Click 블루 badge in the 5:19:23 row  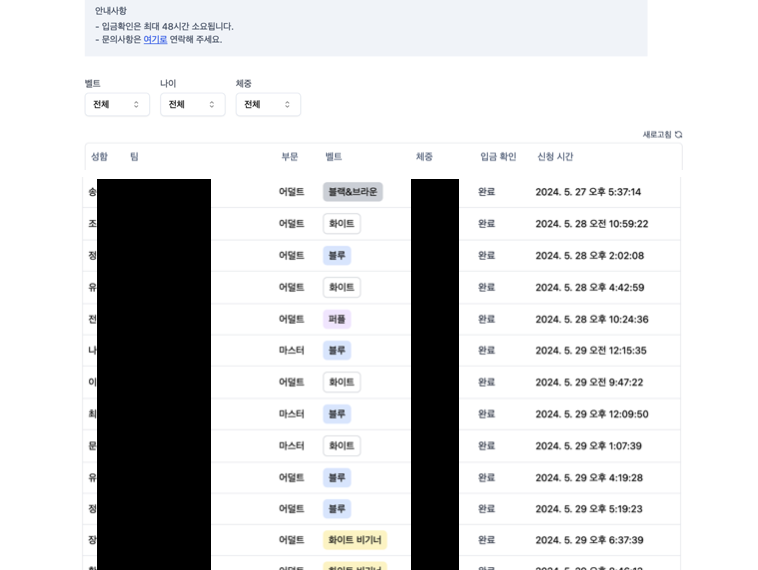pyautogui.click(x=337, y=509)
